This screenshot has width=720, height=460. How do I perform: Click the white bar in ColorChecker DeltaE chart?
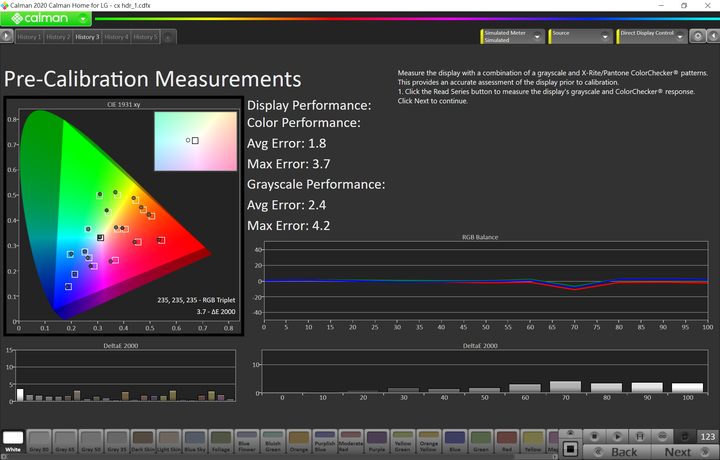20,395
